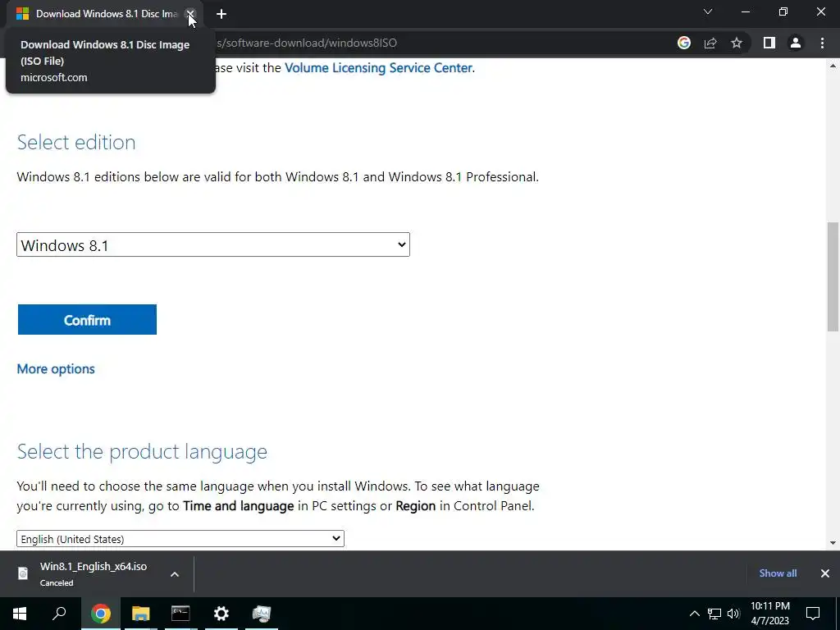Click the Chrome taskbar icon
Screen dimensions: 840x630
point(100,614)
